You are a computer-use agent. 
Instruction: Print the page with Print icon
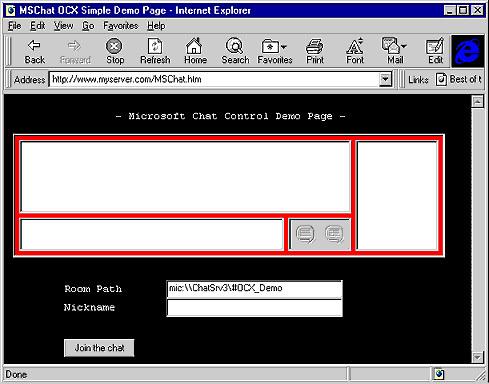(315, 51)
